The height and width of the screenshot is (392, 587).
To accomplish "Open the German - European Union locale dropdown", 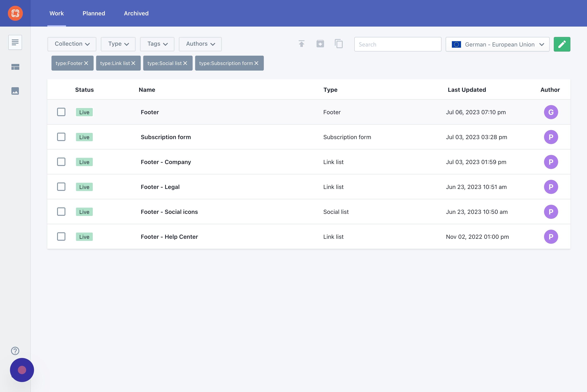I will coord(498,44).
